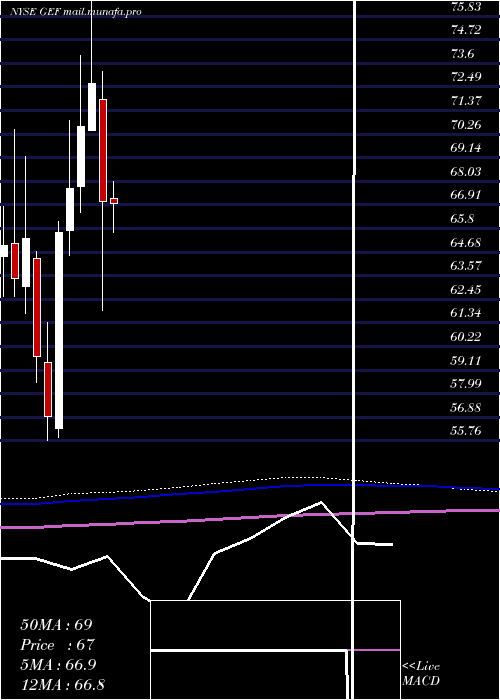Click the dotted white moving average line
The width and height of the screenshot is (500, 700).
(x=250, y=481)
